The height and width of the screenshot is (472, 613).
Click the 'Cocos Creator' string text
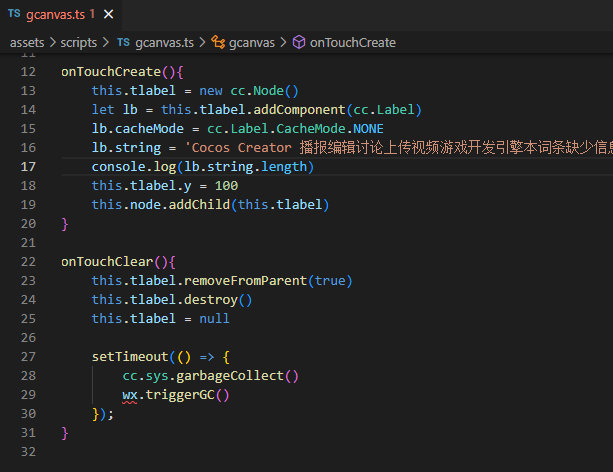tap(241, 148)
